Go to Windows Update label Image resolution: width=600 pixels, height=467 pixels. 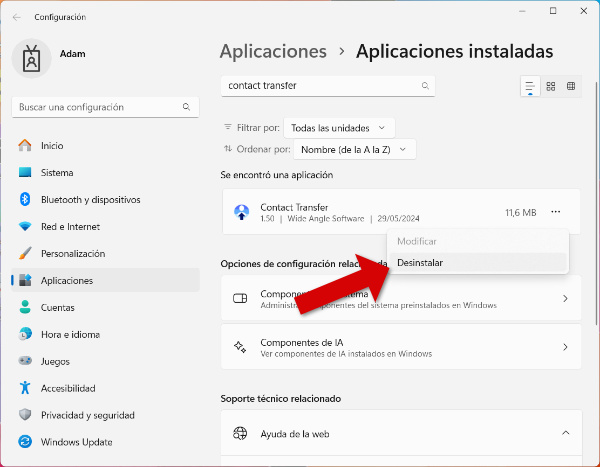[77, 442]
